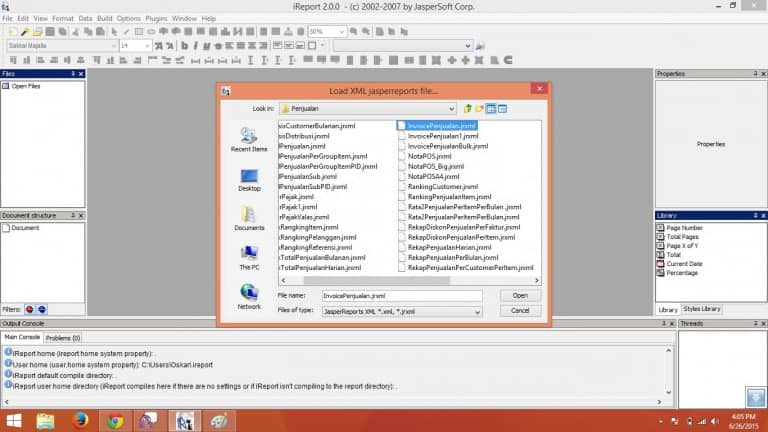Click the Open file toolbar icon
The height and width of the screenshot is (432, 768).
(x=37, y=31)
